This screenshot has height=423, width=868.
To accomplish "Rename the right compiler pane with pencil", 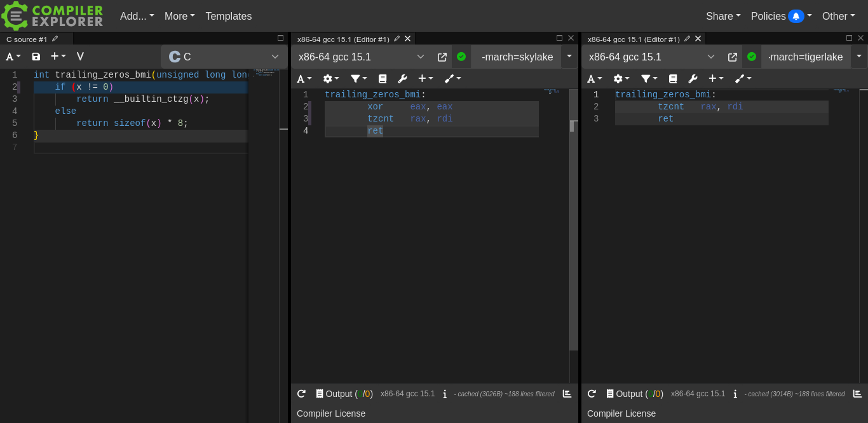I will pos(687,39).
